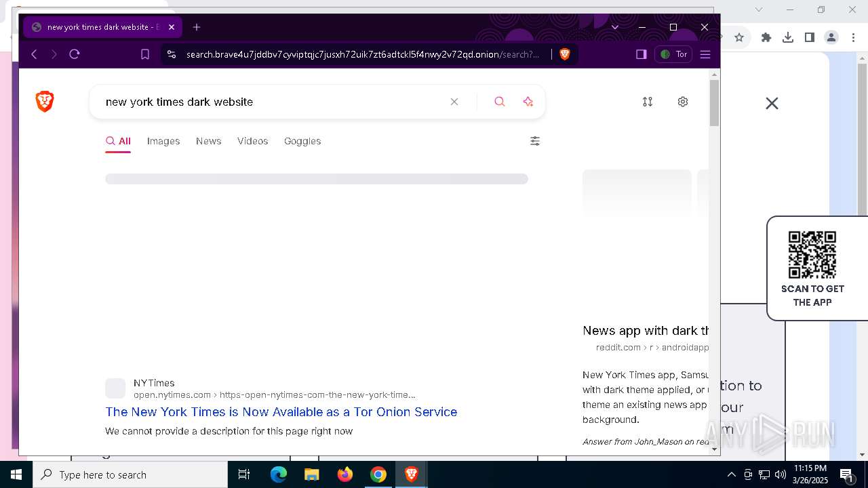
Task: Open Chrome three-dot menu
Action: (x=852, y=37)
